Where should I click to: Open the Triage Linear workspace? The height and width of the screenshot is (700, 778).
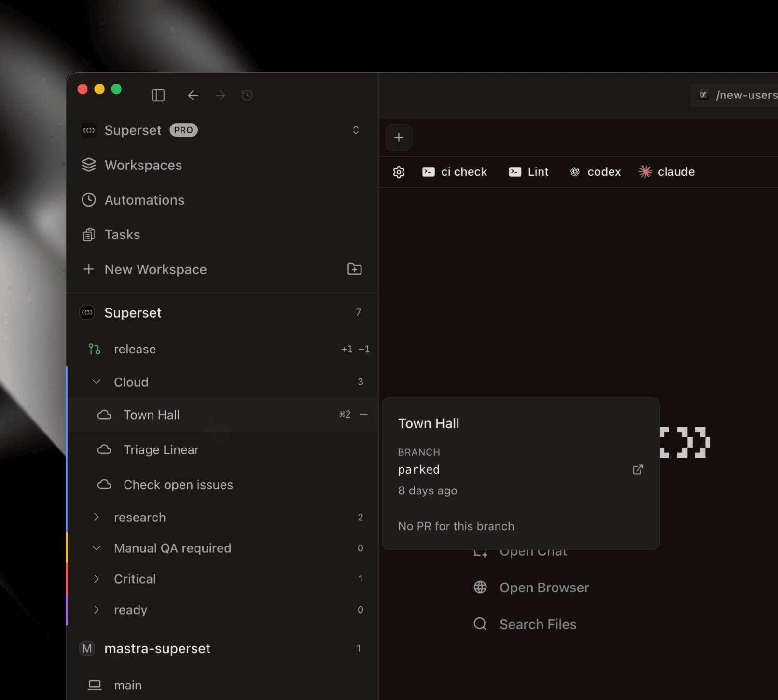tap(222, 449)
